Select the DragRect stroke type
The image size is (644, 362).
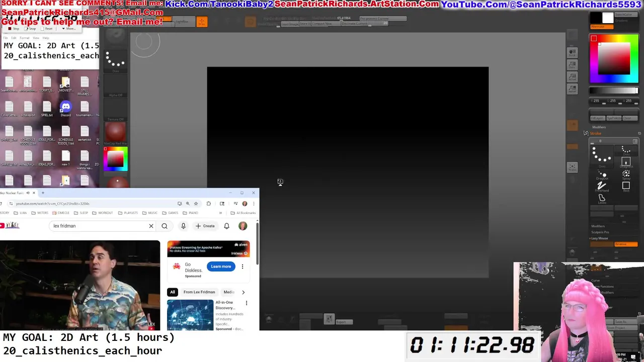(x=626, y=161)
